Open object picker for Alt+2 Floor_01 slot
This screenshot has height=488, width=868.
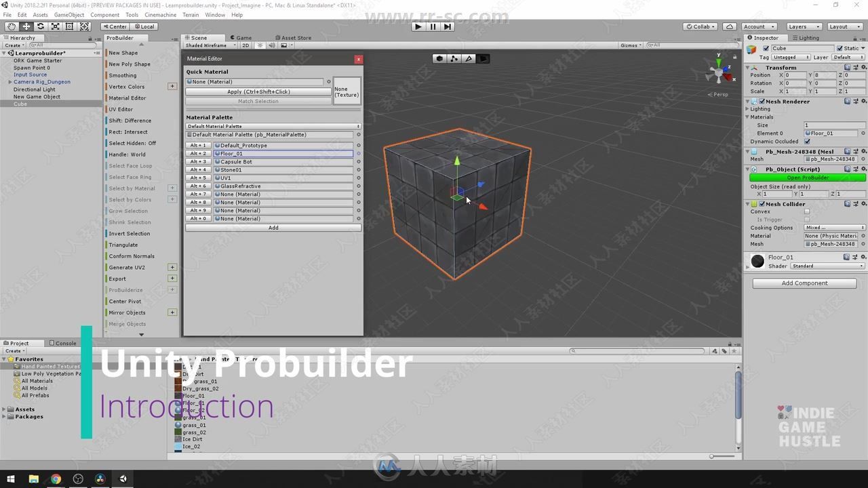coord(359,154)
